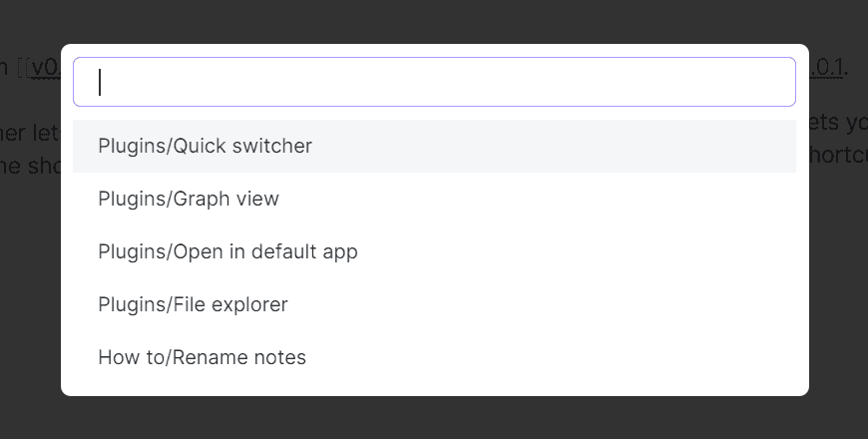Image resolution: width=868 pixels, height=439 pixels.
Task: Click the underlined .0.1 link at right
Action: [827, 68]
